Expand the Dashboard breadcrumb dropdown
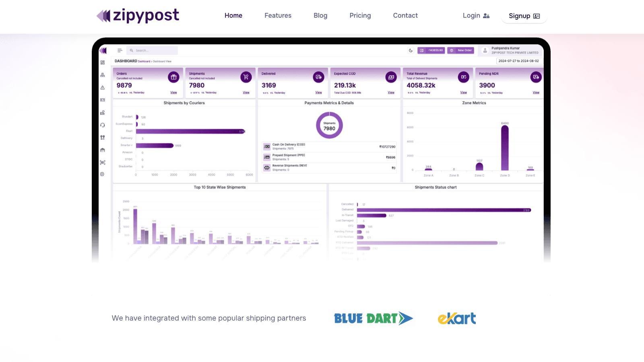 click(x=144, y=61)
